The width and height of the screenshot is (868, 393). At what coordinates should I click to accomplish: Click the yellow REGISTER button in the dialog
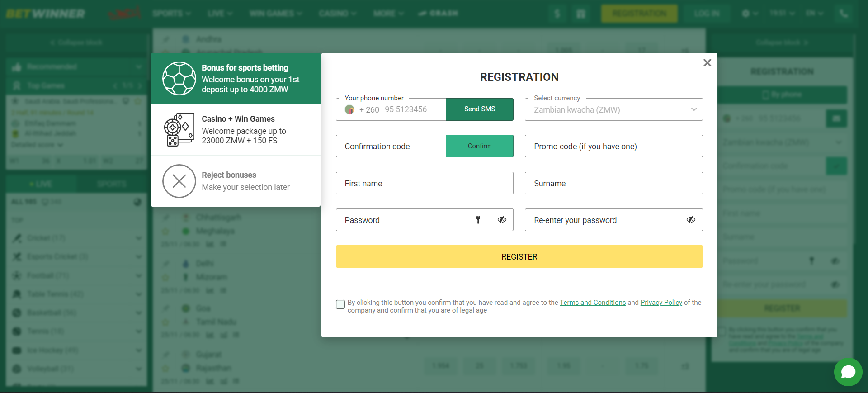519,256
